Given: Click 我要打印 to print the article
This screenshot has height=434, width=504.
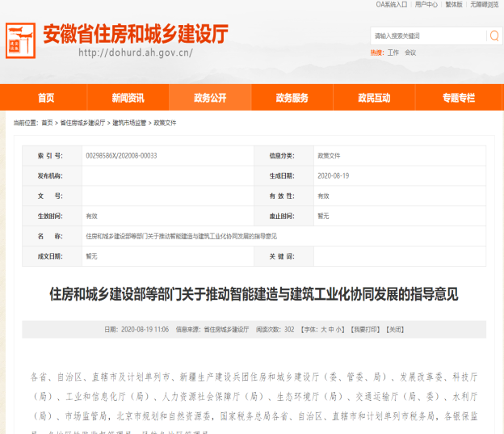Looking at the screenshot, I should pos(365,330).
